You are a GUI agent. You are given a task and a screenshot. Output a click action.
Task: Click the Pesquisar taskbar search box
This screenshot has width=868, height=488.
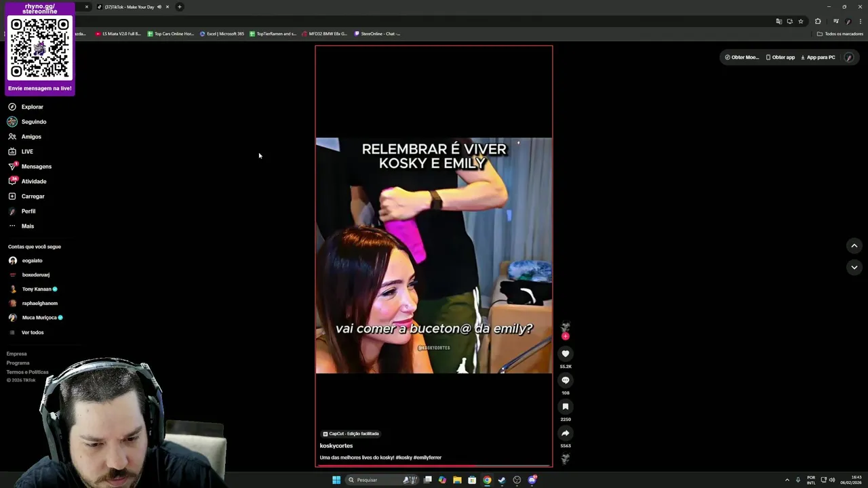[382, 480]
